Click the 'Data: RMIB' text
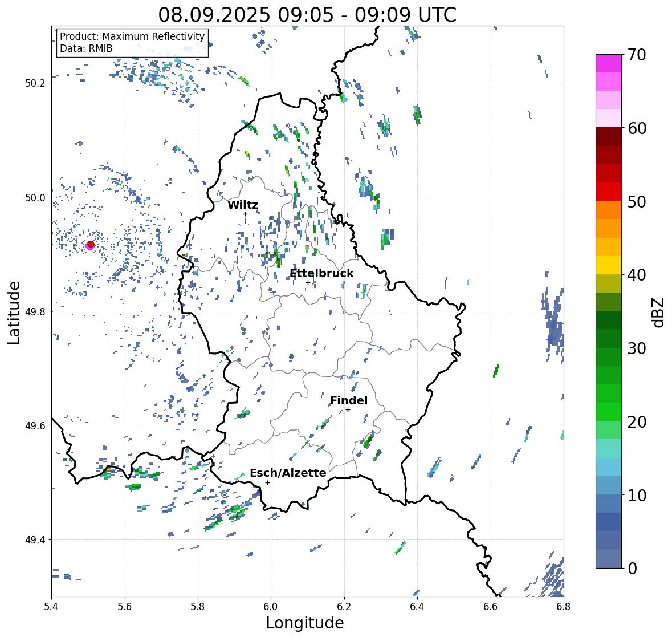This screenshot has height=637, width=672. coord(86,48)
